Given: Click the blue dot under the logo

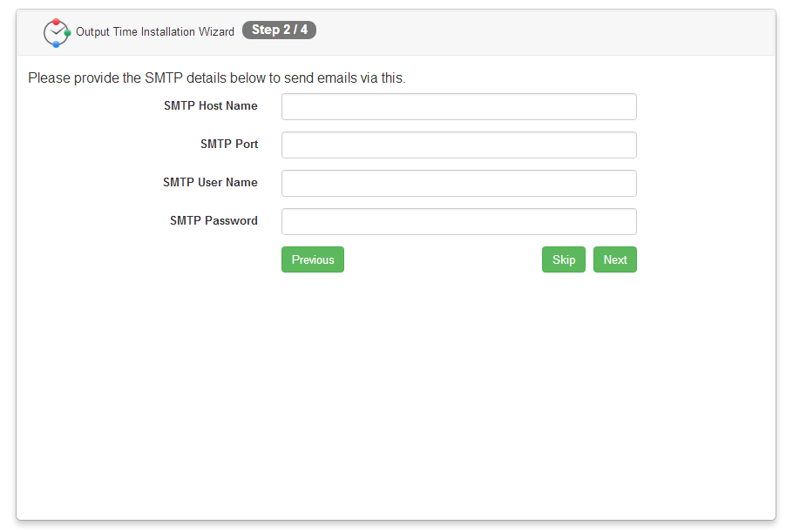Looking at the screenshot, I should 56,44.
